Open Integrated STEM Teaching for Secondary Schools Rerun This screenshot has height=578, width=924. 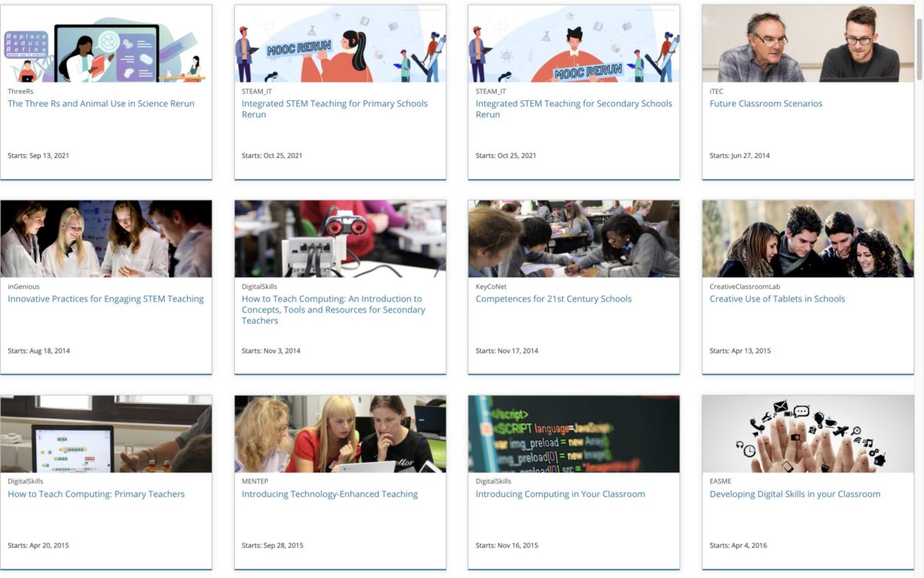(x=574, y=109)
